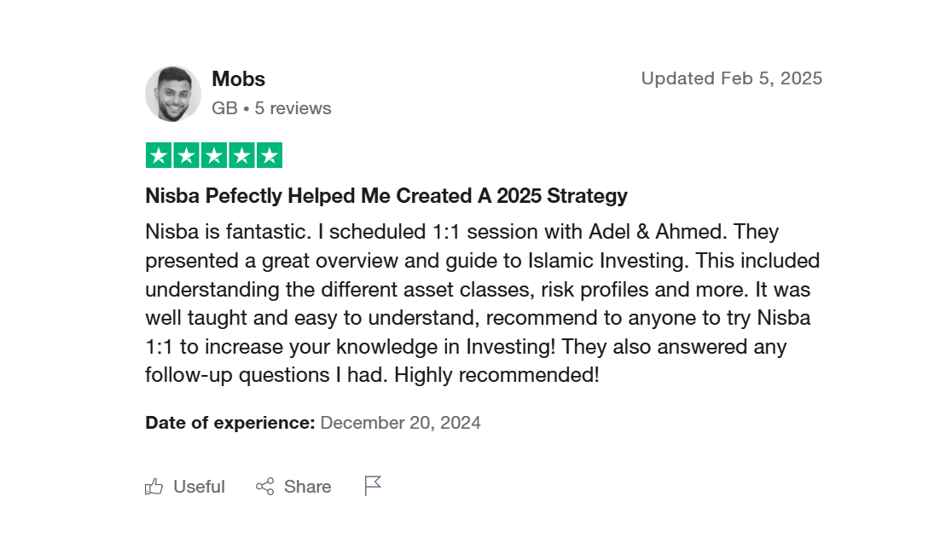Click the "Date of experience:" label
Viewport: 946px width, 560px height.
(x=230, y=423)
